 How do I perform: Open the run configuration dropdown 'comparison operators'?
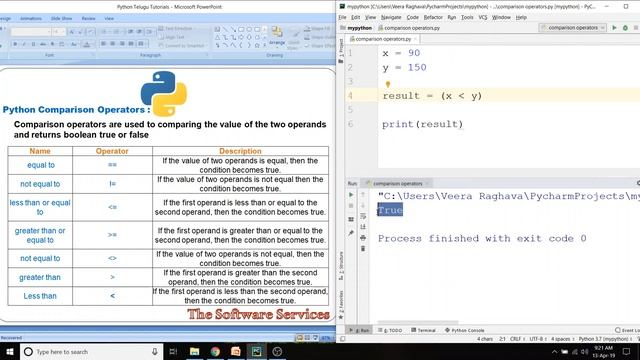(573, 28)
